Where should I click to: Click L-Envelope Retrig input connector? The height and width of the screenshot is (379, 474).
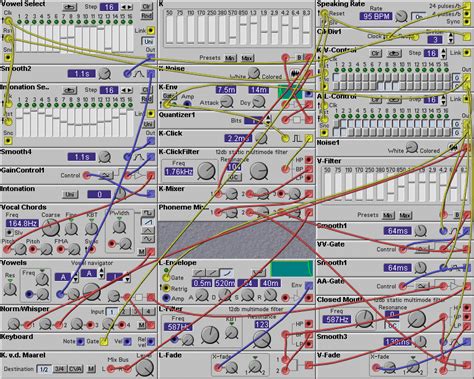click(x=166, y=287)
